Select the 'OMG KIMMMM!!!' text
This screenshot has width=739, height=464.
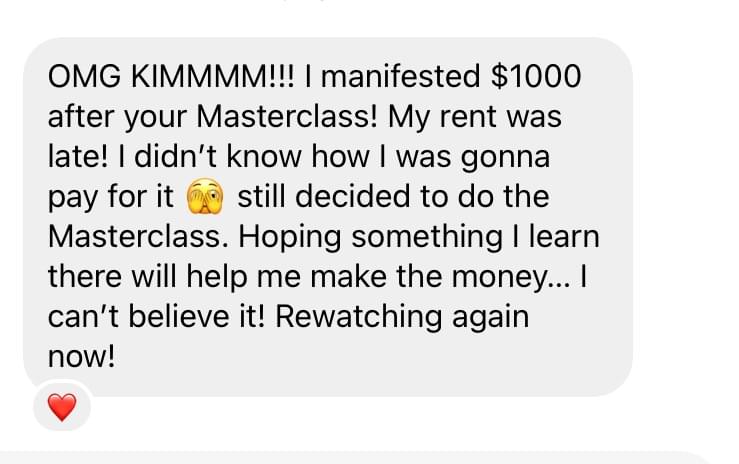click(171, 76)
